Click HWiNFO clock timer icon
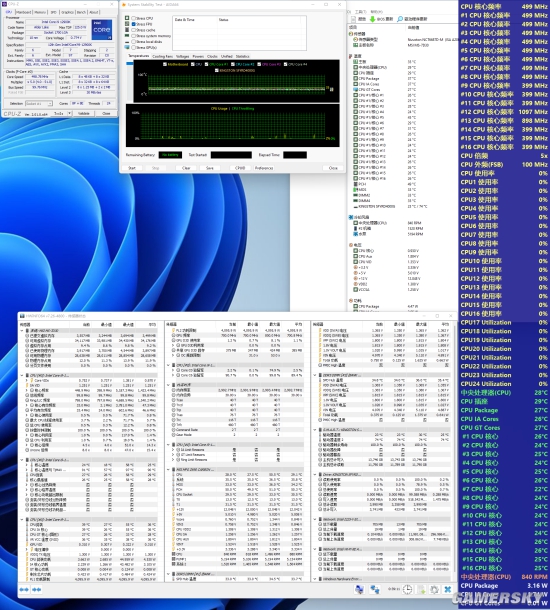 [x=407, y=589]
